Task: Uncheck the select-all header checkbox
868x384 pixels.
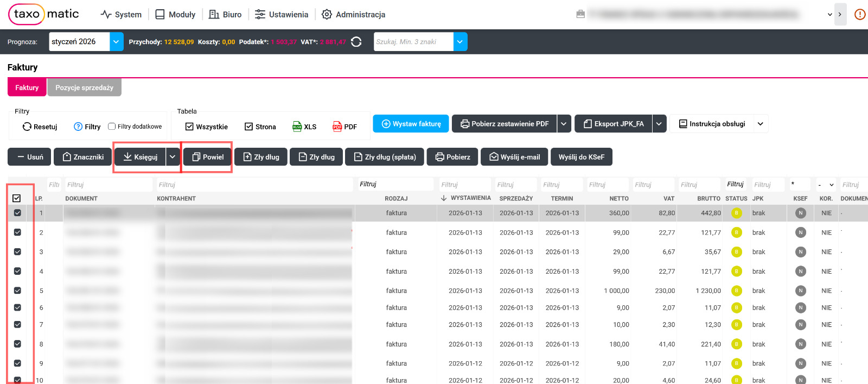Action: tap(17, 198)
